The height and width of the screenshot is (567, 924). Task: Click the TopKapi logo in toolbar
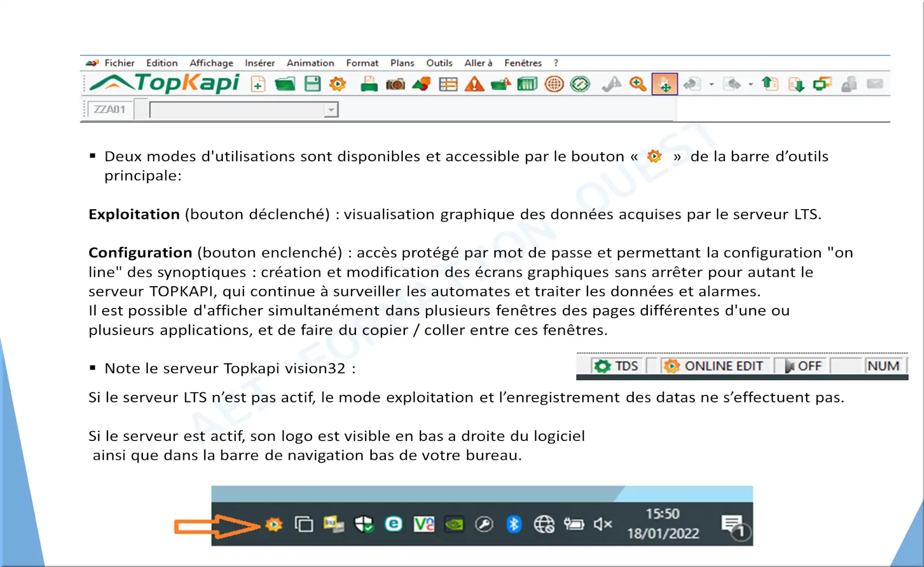point(165,83)
